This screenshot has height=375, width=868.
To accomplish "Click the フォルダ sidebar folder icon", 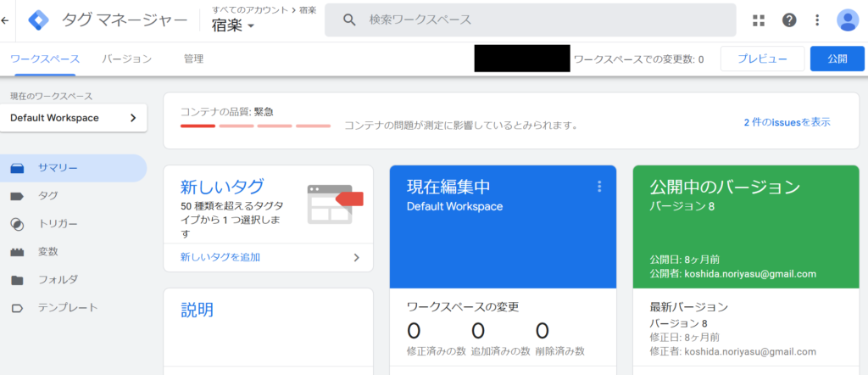I will coord(17,280).
